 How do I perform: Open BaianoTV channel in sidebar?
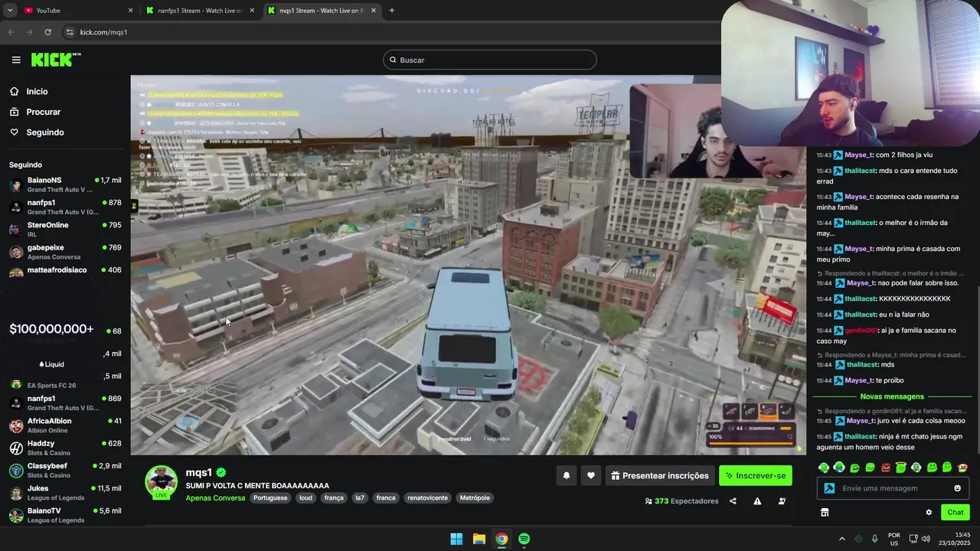click(x=65, y=515)
